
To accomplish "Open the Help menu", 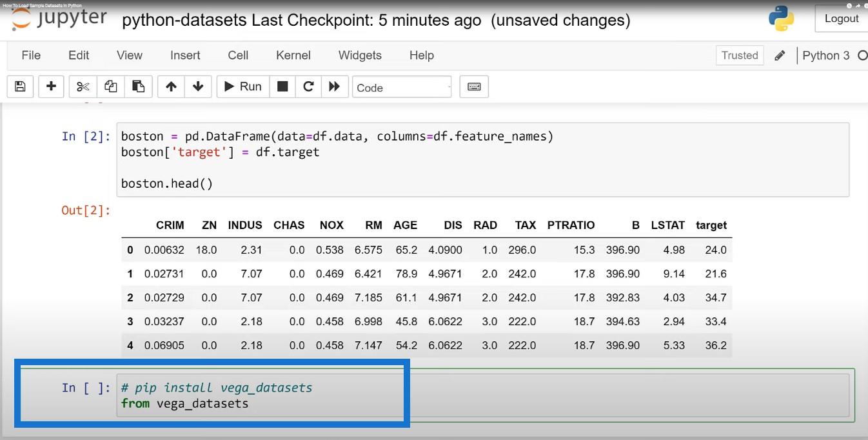I will pos(422,55).
